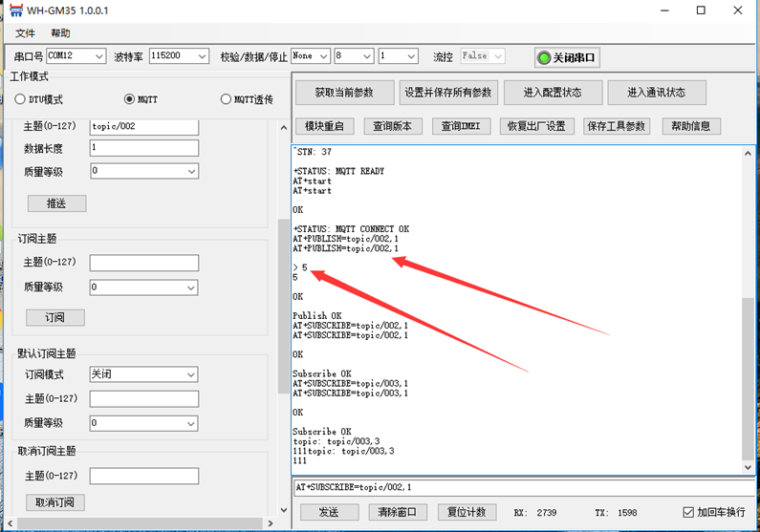Click the 清除窗口 button
Image resolution: width=760 pixels, height=532 pixels.
point(396,512)
